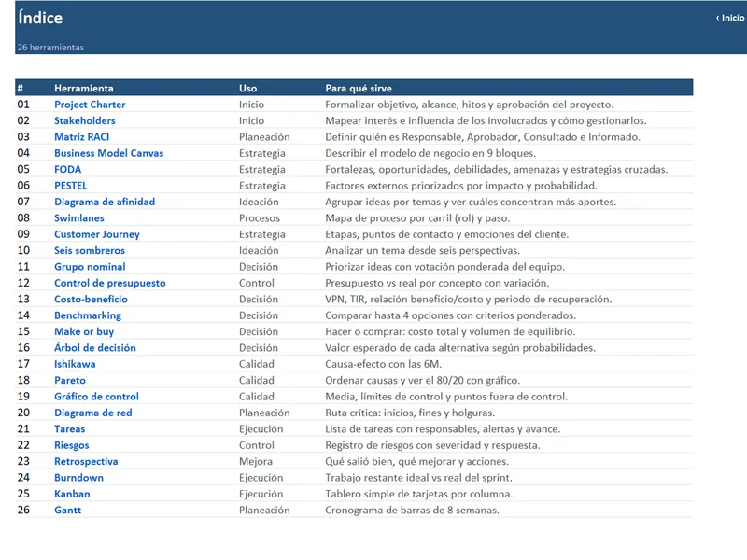Select the Herramienta column header
The width and height of the screenshot is (747, 560).
(84, 88)
